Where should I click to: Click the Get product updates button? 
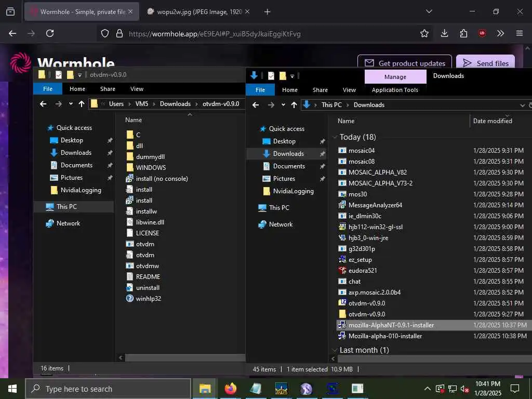404,63
